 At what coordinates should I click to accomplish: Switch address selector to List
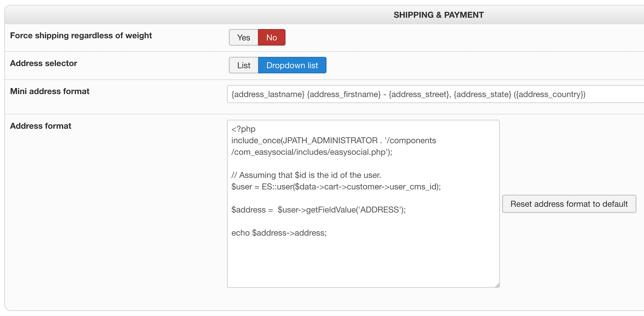[x=244, y=65]
